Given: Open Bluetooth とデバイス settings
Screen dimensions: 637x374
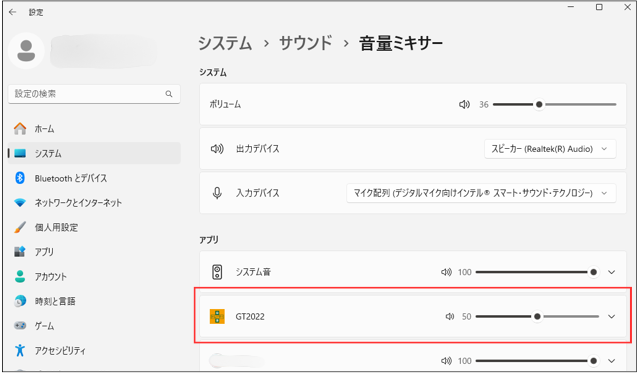Looking at the screenshot, I should click(x=94, y=178).
